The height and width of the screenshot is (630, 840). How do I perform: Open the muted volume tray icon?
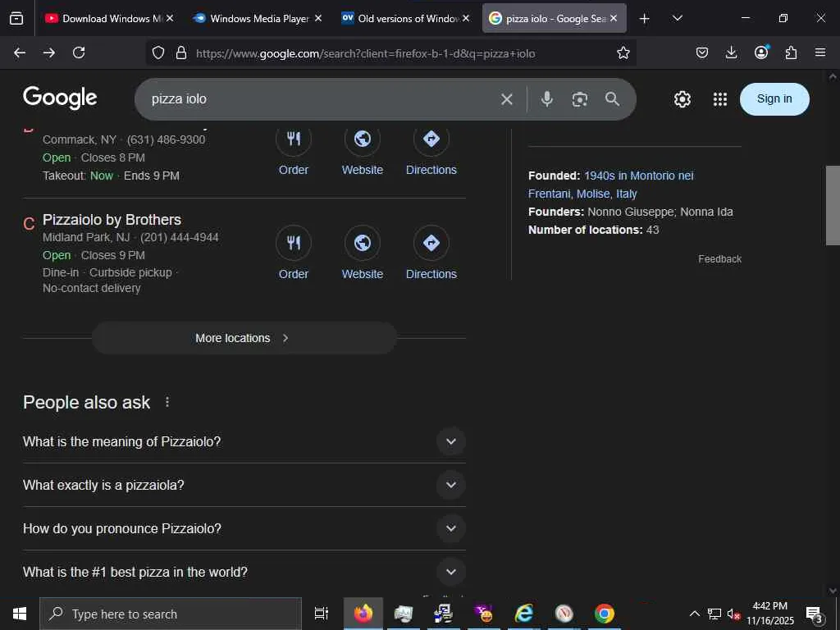733,614
